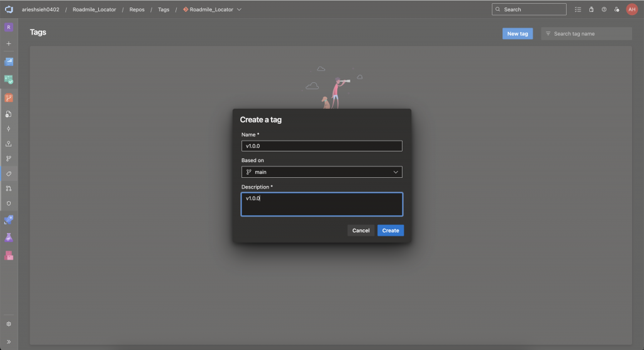The image size is (644, 350).
Task: Expand the sidebar with double-chevron icon
Action: [x=9, y=342]
